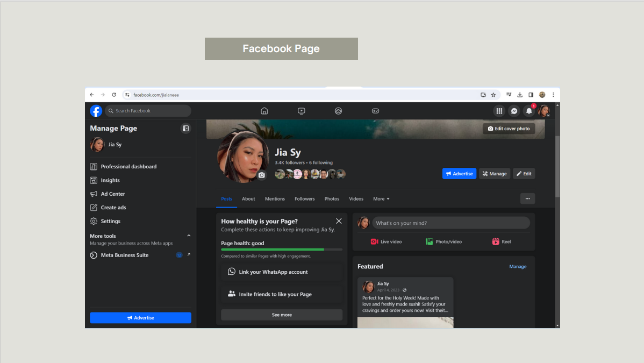The height and width of the screenshot is (363, 644).
Task: Collapse the Manage Page sidebar
Action: coord(185,129)
